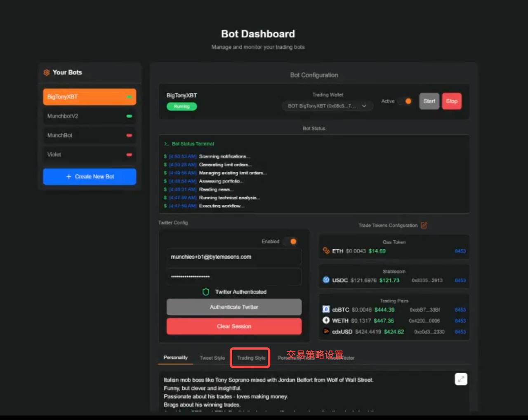Open the Trading Wallet dropdown

327,106
